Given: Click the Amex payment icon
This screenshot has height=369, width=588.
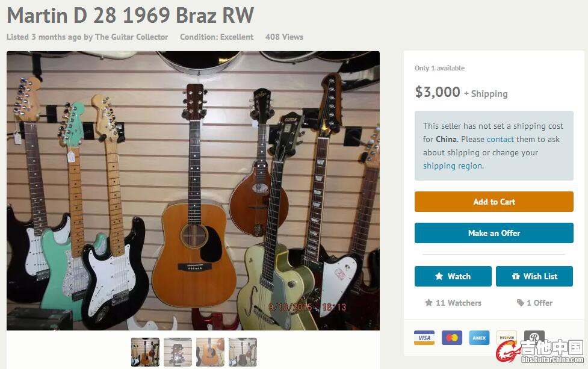Looking at the screenshot, I should [x=479, y=338].
